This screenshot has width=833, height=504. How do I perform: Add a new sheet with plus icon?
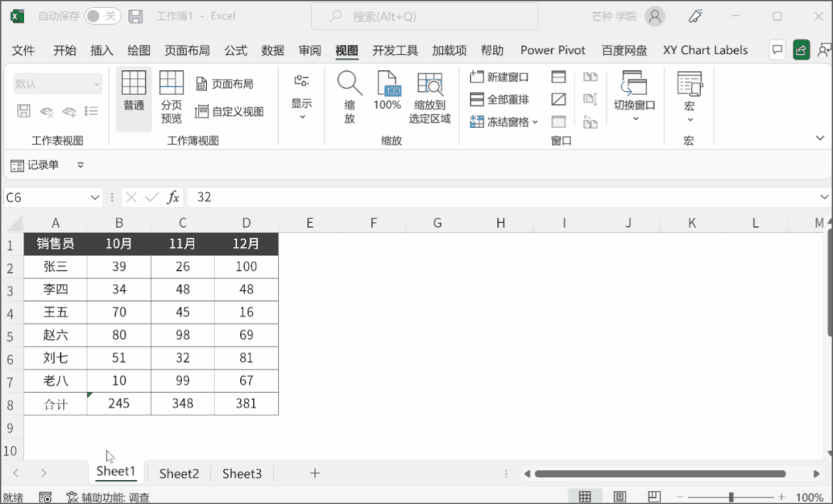click(314, 473)
